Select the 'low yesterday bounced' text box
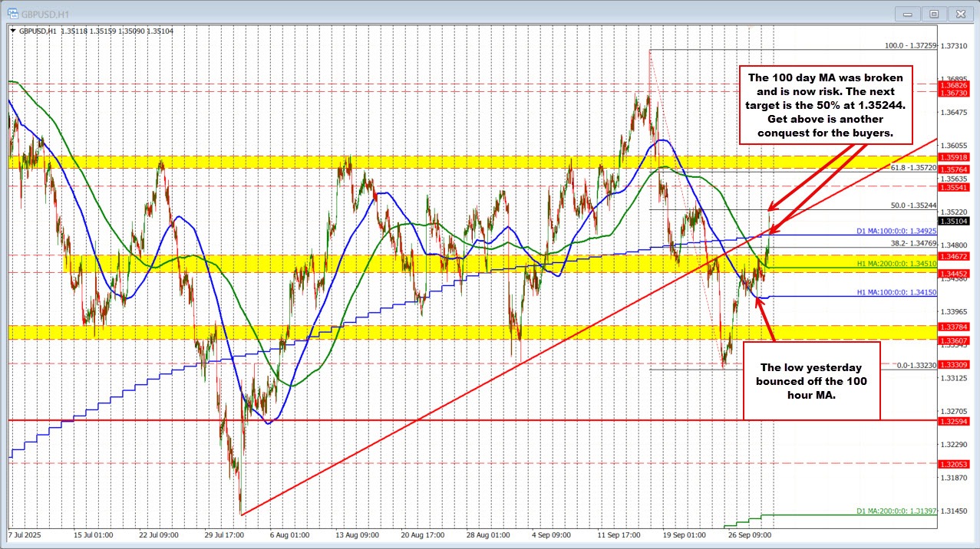The width and height of the screenshot is (980, 549). [x=812, y=381]
